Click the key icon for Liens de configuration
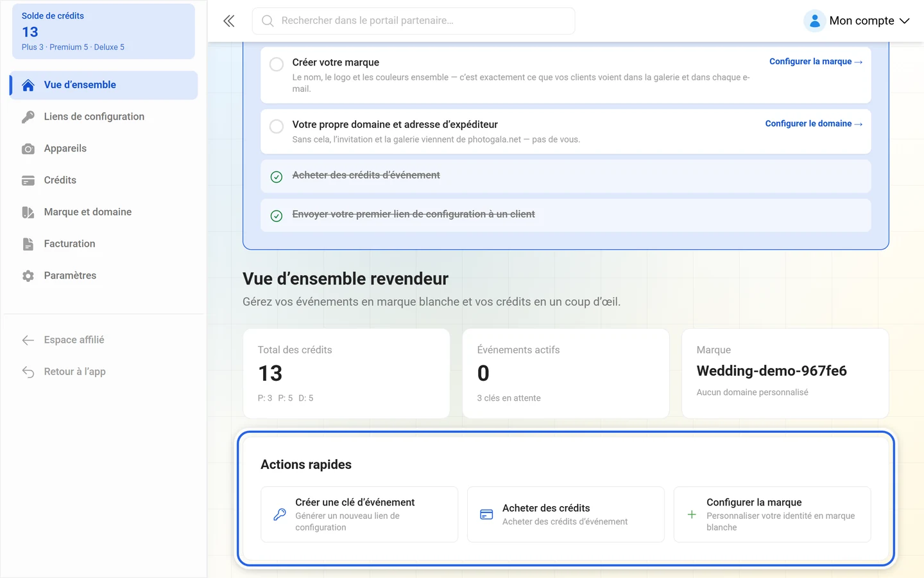 point(28,117)
